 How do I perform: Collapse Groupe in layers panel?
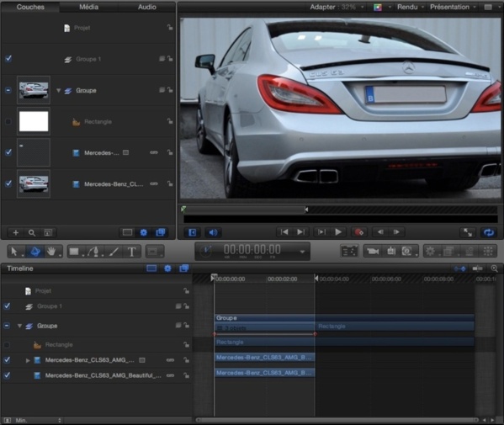59,91
